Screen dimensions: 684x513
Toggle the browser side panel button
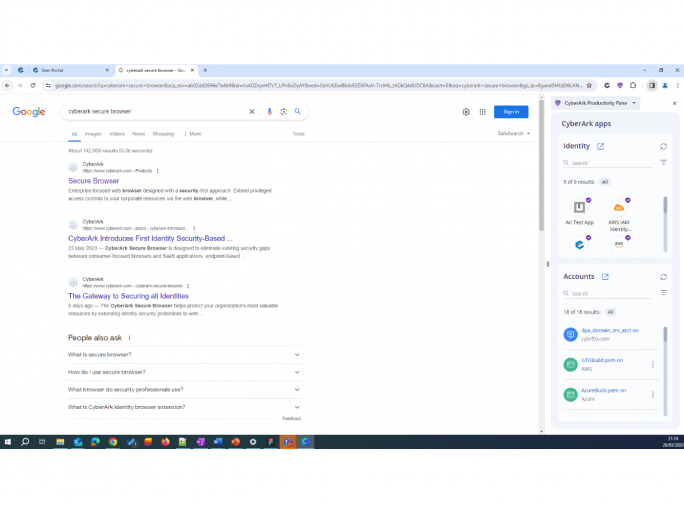pos(652,86)
